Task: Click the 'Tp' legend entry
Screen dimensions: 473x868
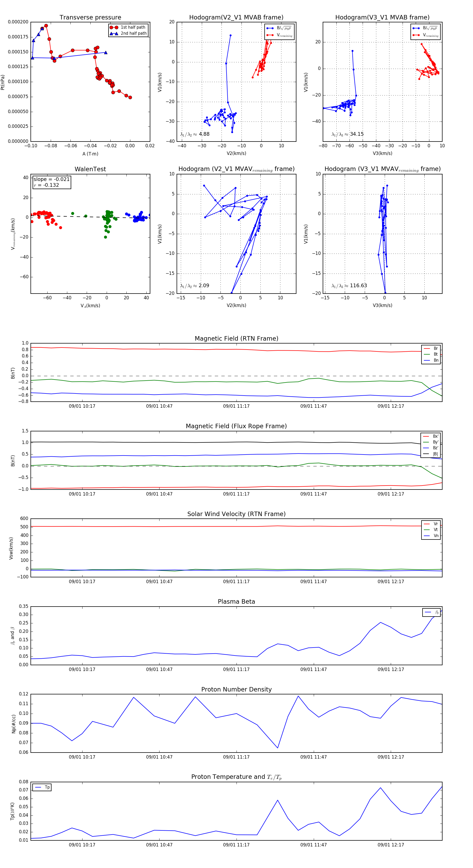Action: click(x=42, y=787)
